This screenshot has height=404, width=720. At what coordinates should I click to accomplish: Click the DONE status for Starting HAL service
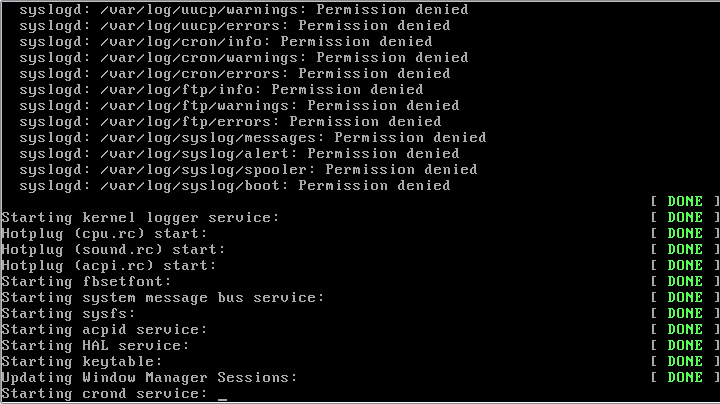(685, 345)
